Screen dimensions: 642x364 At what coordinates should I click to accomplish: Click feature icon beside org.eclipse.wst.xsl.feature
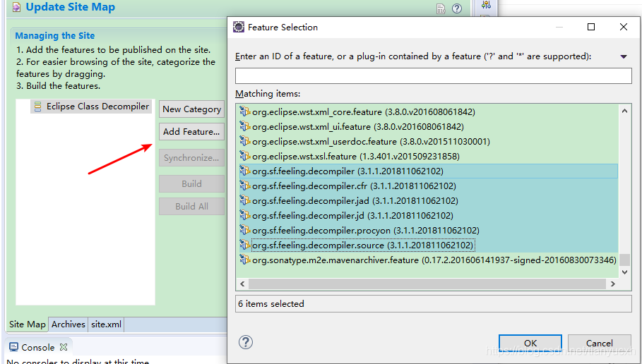click(245, 156)
